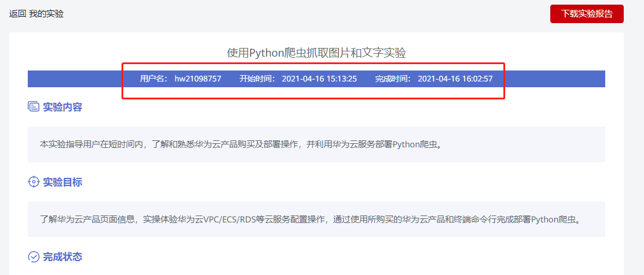Click the 下载实验报告 red button

tap(587, 14)
